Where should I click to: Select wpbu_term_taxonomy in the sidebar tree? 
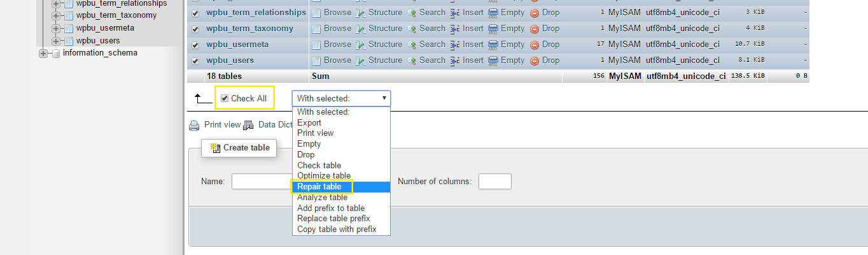(x=116, y=15)
